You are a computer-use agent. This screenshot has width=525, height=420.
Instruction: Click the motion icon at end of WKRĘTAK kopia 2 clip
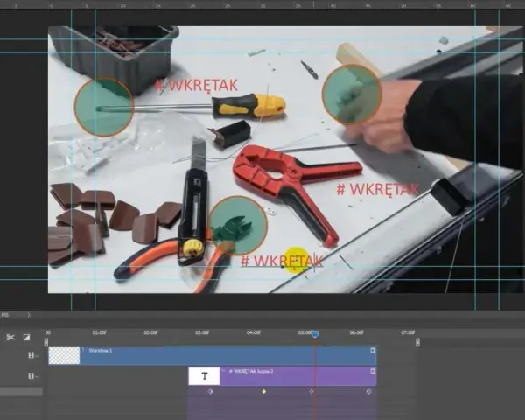[x=373, y=371]
